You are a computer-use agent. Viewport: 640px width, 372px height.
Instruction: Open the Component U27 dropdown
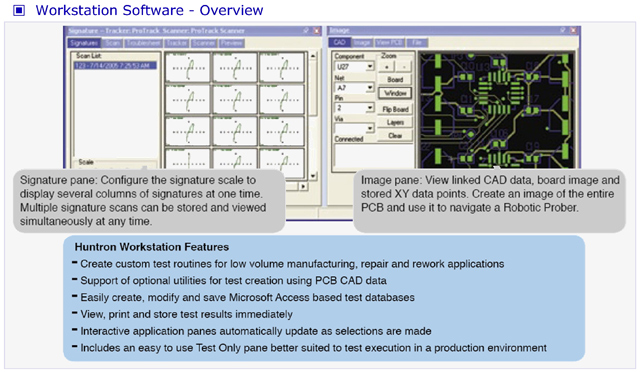click(369, 66)
